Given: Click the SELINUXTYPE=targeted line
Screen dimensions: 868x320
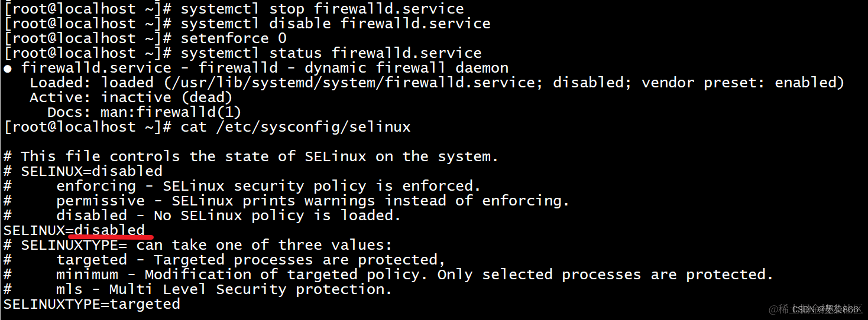Looking at the screenshot, I should (x=92, y=305).
